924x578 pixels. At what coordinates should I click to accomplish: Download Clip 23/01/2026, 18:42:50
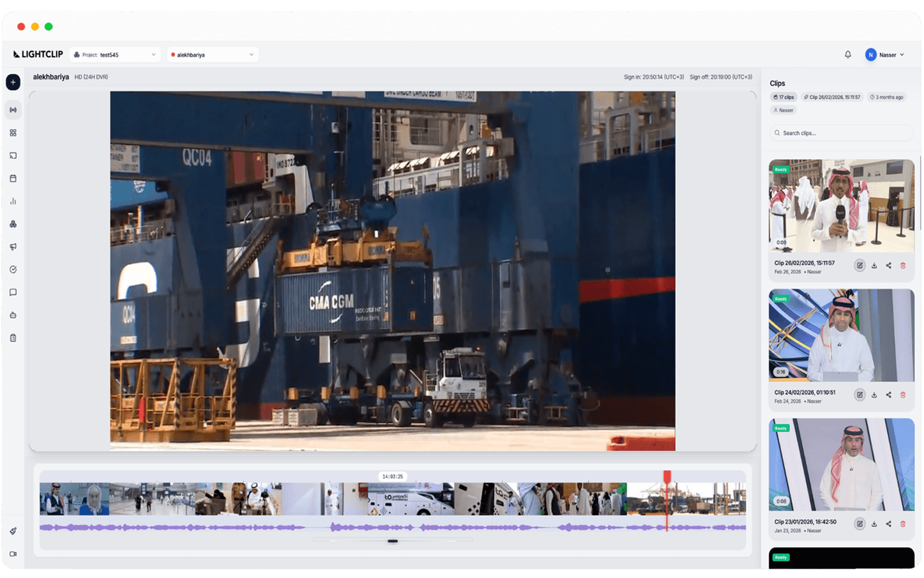(x=874, y=524)
